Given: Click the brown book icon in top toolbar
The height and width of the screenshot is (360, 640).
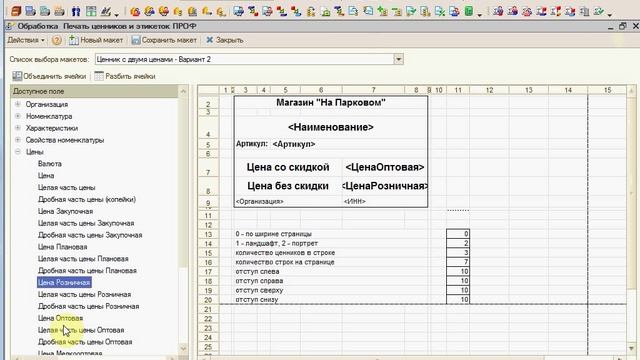Looking at the screenshot, I should tap(16, 11).
